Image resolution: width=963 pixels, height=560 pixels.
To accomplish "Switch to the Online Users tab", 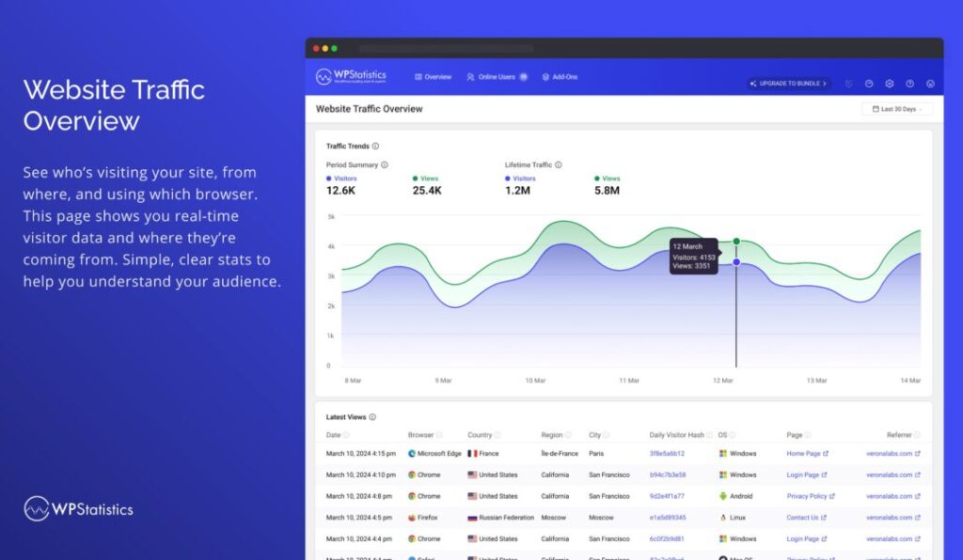I will click(x=496, y=77).
